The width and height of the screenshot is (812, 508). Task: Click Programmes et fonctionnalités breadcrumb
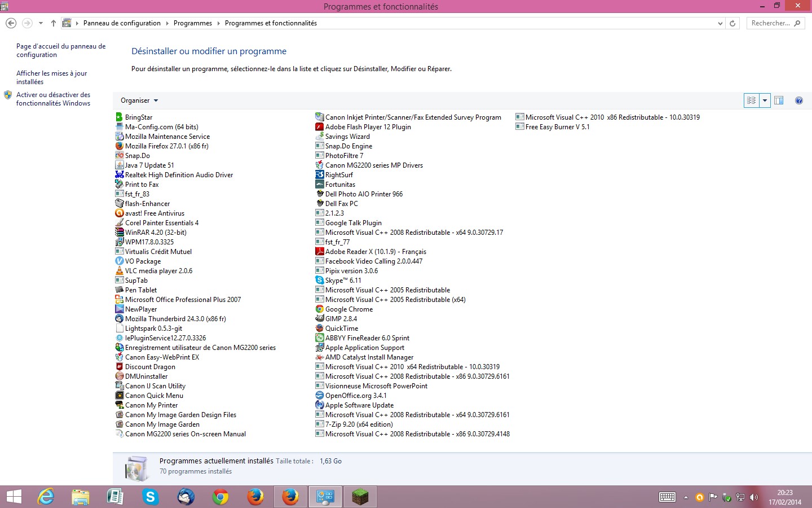point(271,23)
